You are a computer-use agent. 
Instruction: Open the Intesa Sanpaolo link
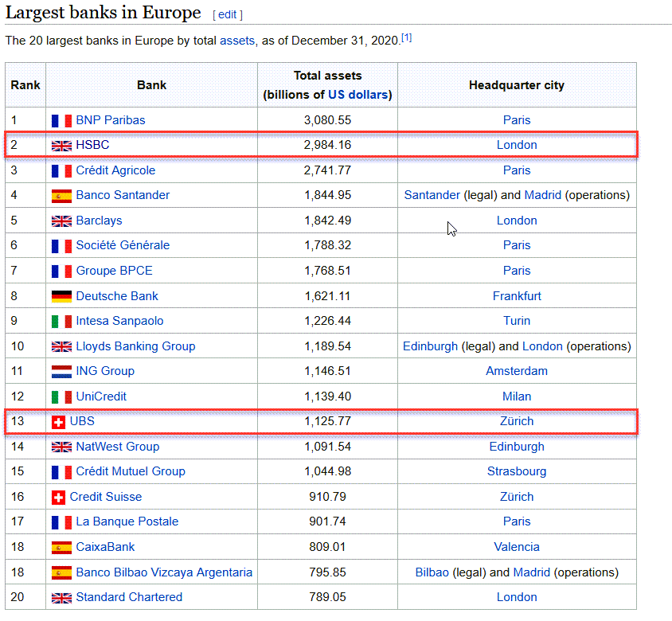pyautogui.click(x=119, y=321)
